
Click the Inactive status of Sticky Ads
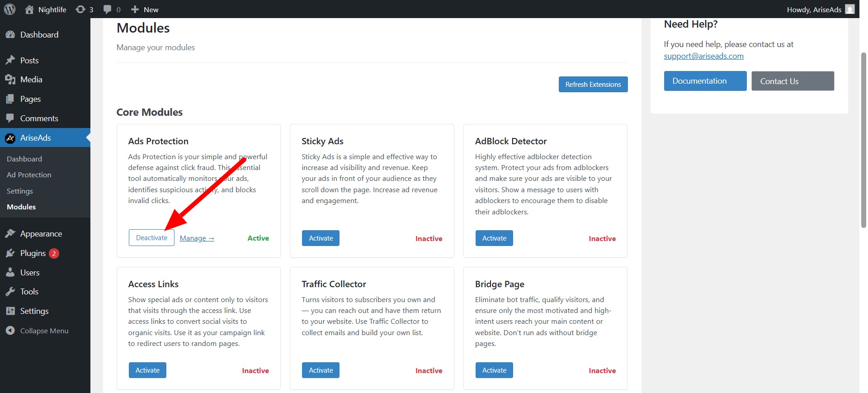pyautogui.click(x=429, y=239)
